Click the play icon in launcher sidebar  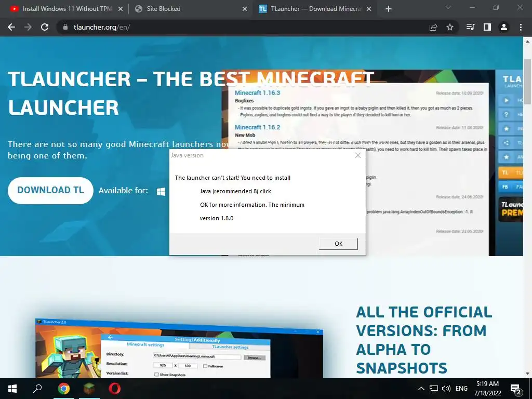506,100
